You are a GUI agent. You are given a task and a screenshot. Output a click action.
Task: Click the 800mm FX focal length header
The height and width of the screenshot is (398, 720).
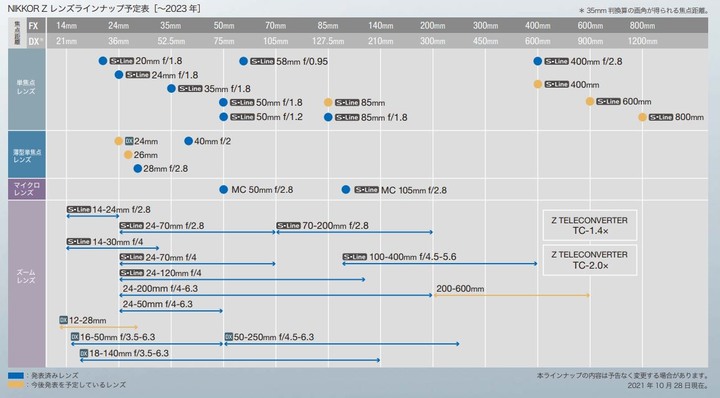tap(642, 26)
